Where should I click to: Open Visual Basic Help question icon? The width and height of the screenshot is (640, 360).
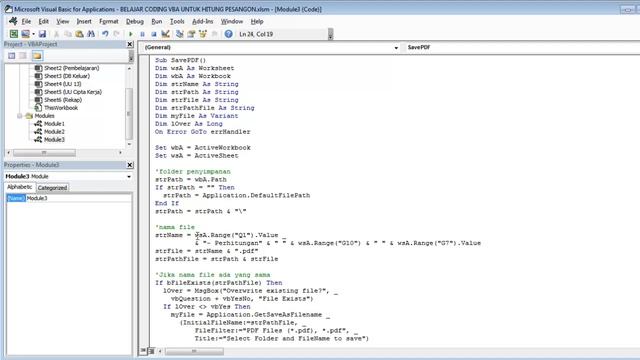(x=229, y=34)
